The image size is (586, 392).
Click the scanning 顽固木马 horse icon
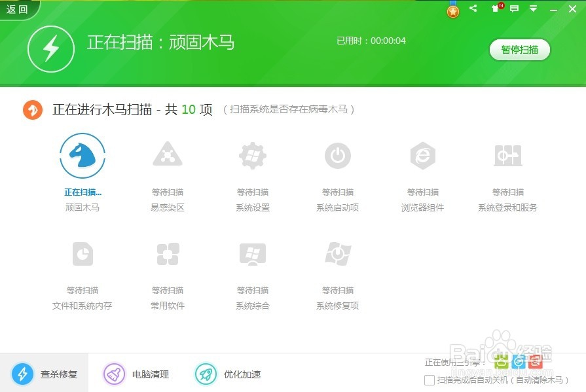coord(82,154)
